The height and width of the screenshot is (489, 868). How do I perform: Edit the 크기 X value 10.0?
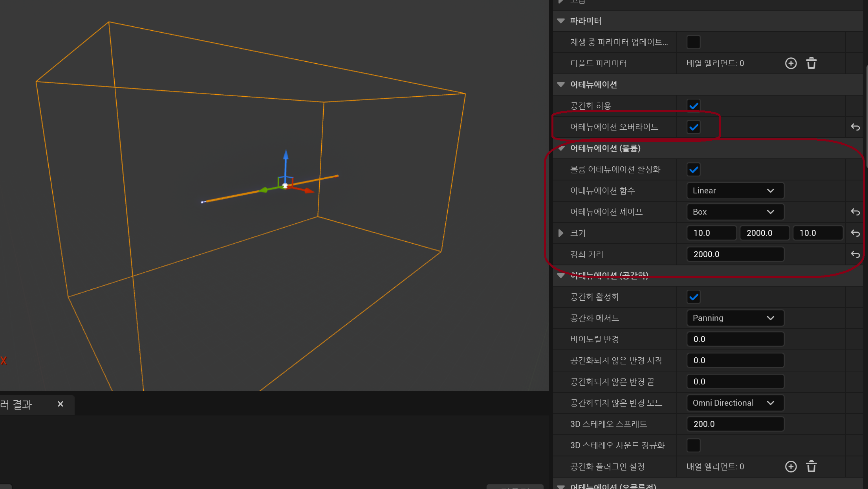point(712,233)
